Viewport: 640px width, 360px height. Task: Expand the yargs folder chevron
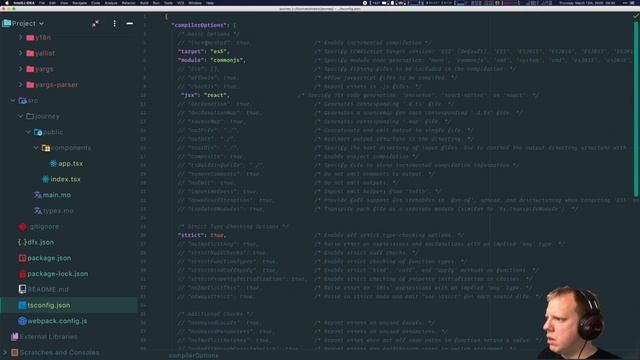click(x=20, y=69)
